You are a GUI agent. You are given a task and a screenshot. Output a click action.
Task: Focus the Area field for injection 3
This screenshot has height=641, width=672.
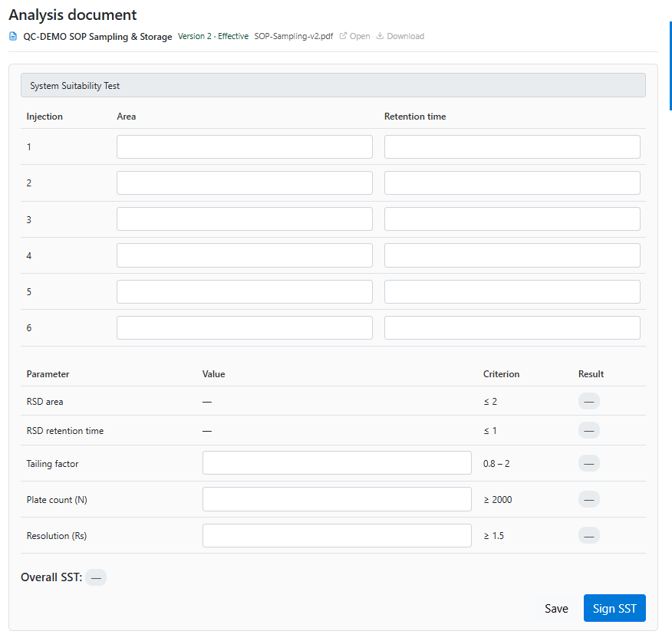[245, 219]
